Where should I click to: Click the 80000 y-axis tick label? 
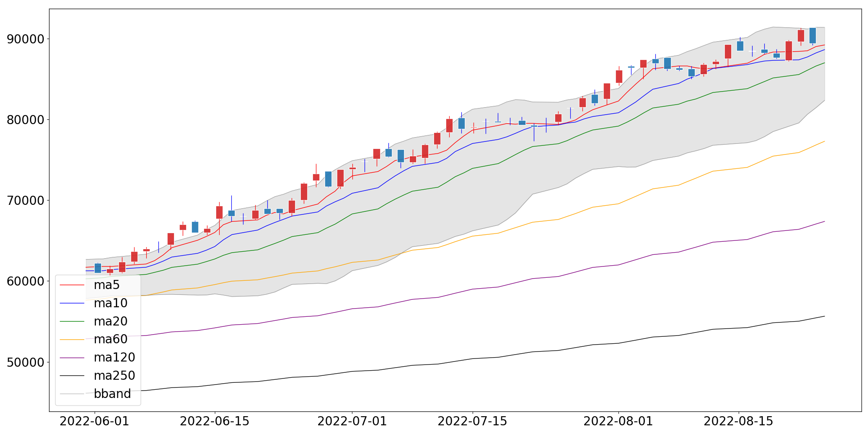pos(26,120)
